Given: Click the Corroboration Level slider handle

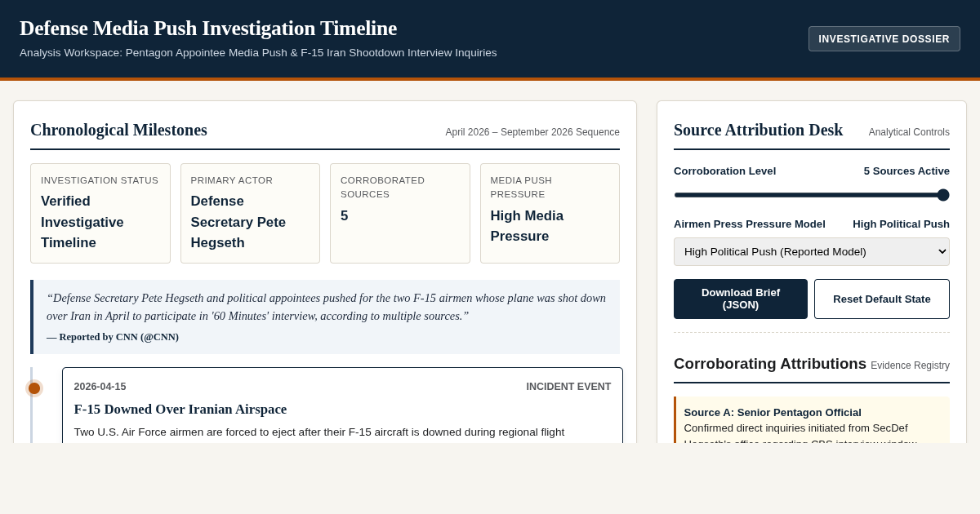Looking at the screenshot, I should coord(943,195).
